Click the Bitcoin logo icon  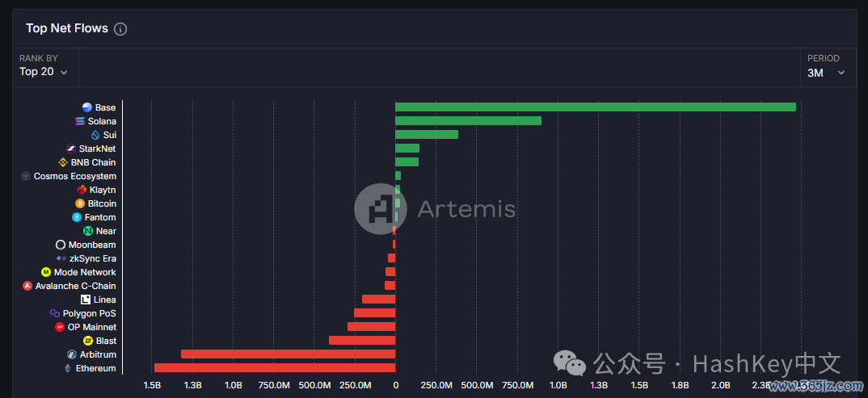(80, 203)
